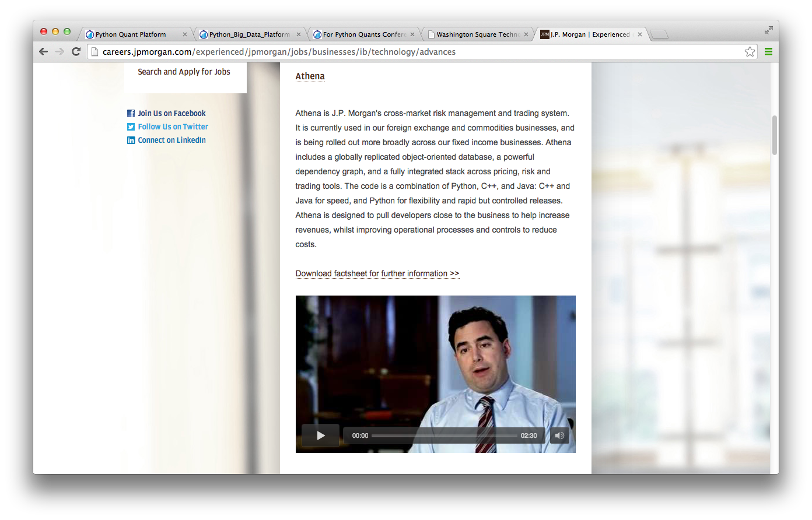812x520 pixels.
Task: Open the Join Us on Facebook link
Action: (x=171, y=114)
